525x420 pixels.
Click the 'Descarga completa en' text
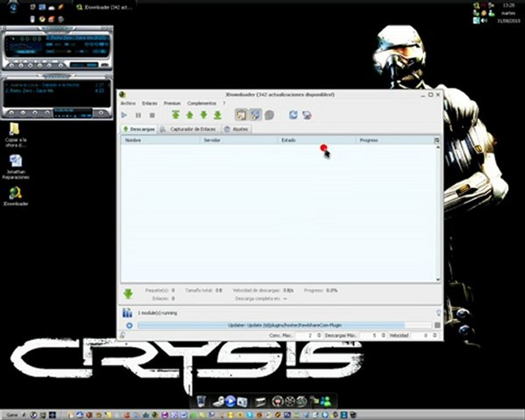coord(257,299)
